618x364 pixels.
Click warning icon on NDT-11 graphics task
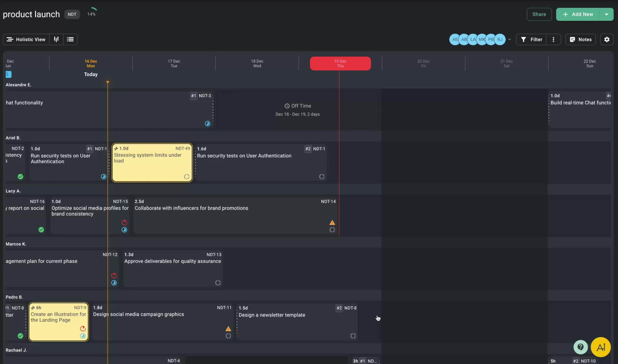pyautogui.click(x=228, y=329)
